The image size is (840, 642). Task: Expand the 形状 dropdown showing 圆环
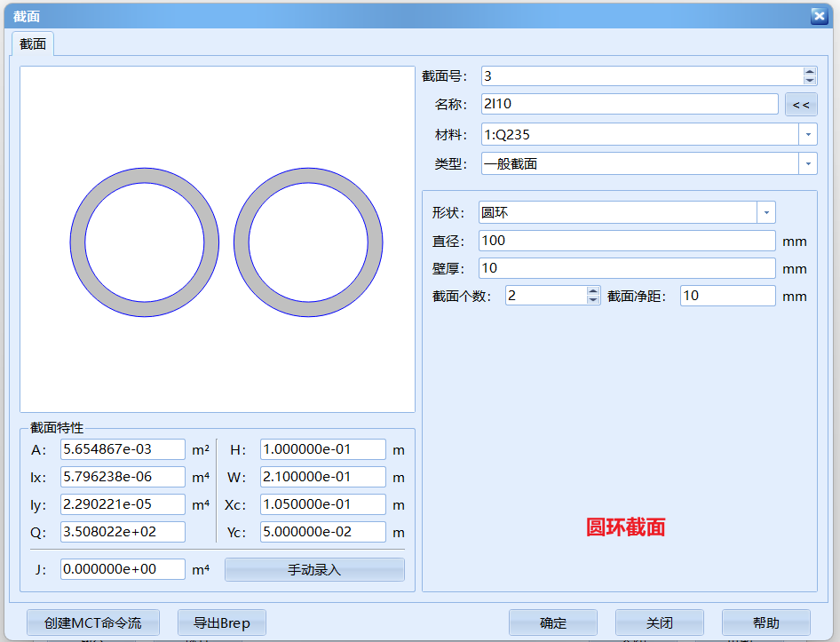pos(765,212)
